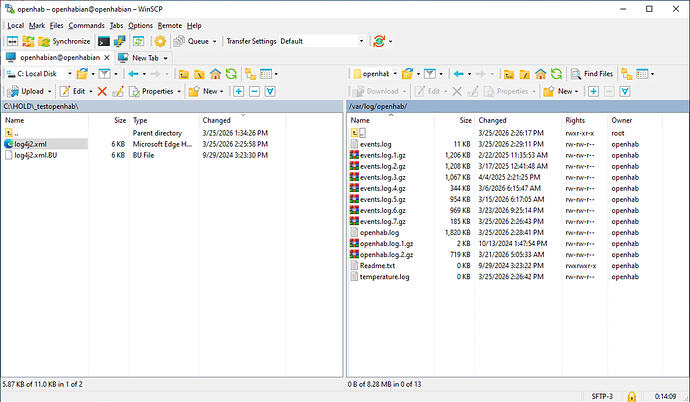Select openhab.log in remote panel
Screen dimensions: 690x402
pos(379,233)
